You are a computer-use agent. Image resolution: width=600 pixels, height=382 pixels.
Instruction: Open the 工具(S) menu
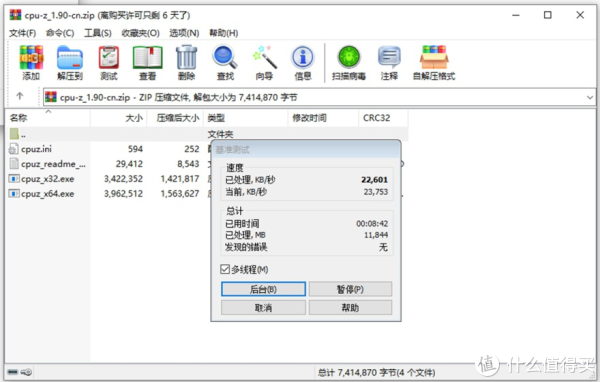pyautogui.click(x=98, y=33)
